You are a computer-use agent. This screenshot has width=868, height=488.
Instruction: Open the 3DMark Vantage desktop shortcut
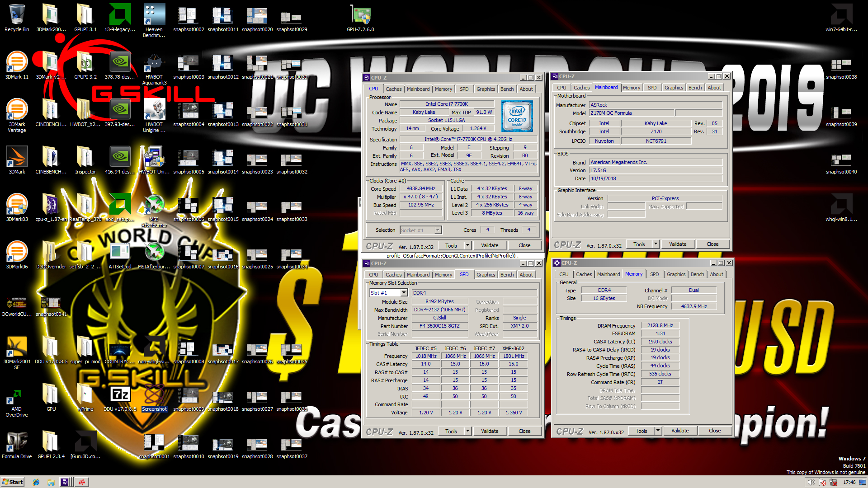coord(17,116)
